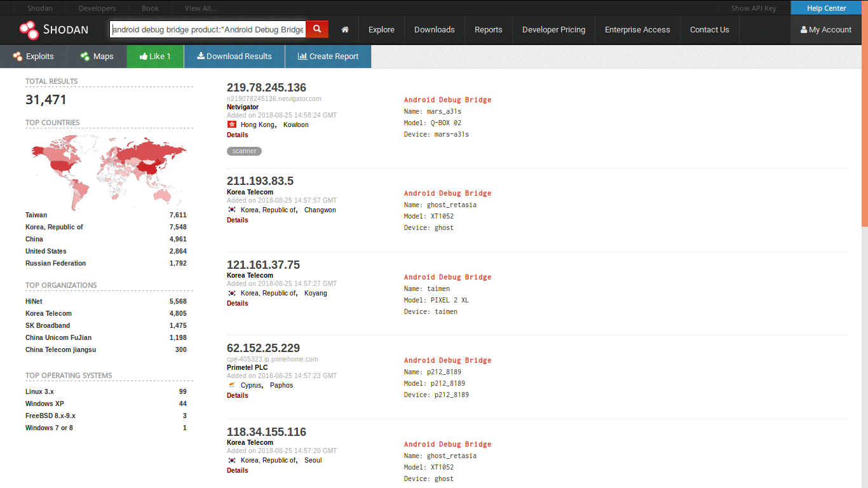Click Create Report button

(x=328, y=57)
